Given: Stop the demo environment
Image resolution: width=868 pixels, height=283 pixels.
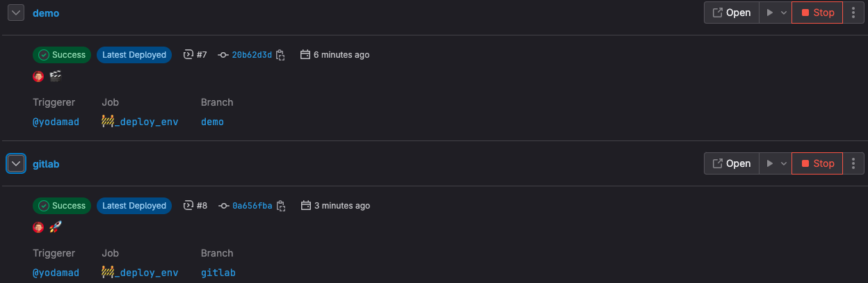Looking at the screenshot, I should coord(817,13).
